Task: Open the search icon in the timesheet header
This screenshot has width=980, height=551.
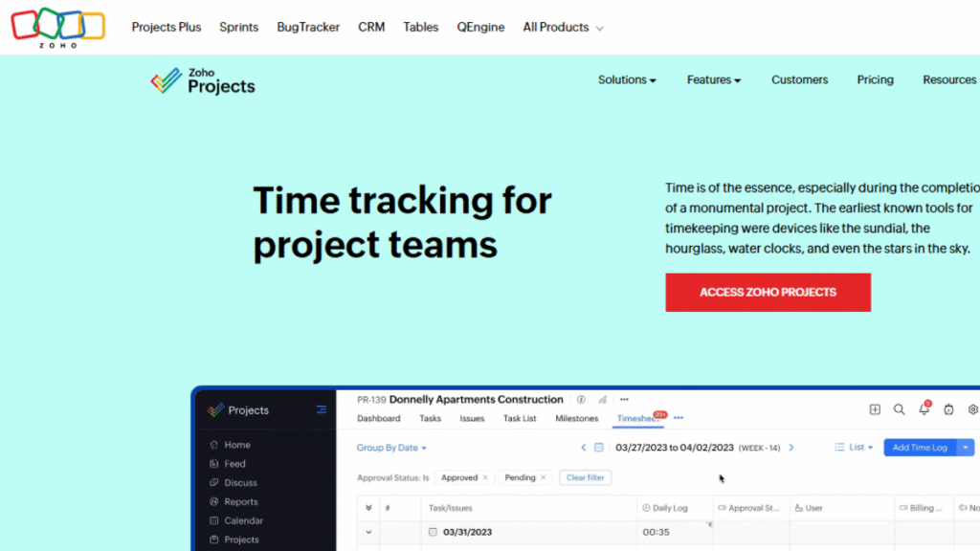Action: (899, 409)
